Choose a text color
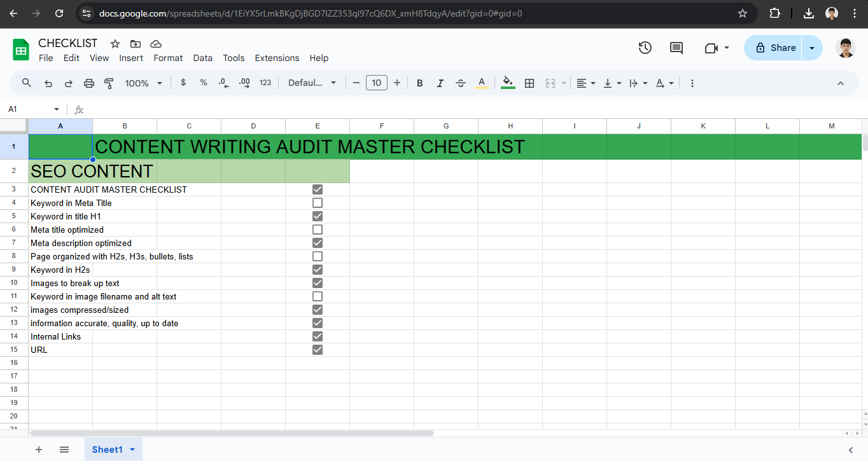Screen dimensions: 868x461 482,83
